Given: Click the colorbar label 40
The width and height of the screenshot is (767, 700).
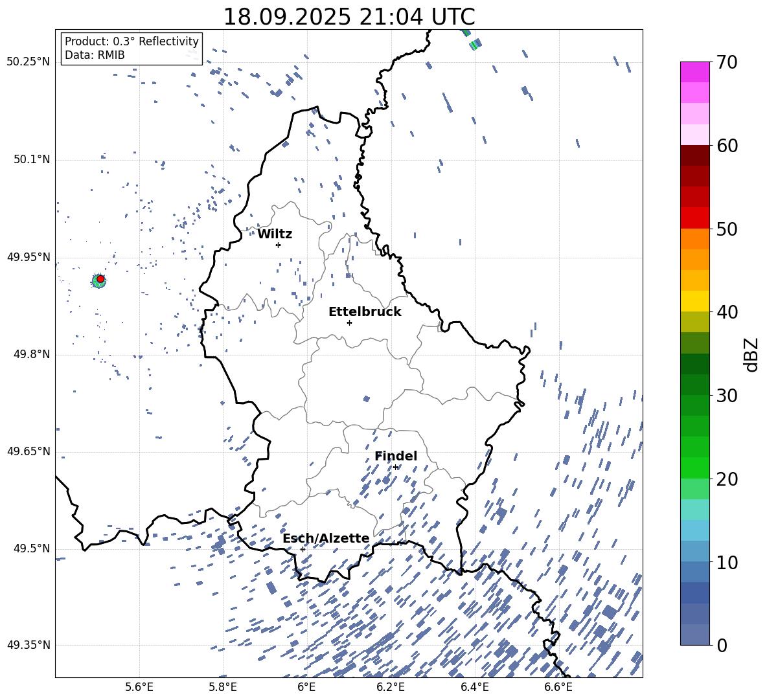Looking at the screenshot, I should (x=727, y=312).
